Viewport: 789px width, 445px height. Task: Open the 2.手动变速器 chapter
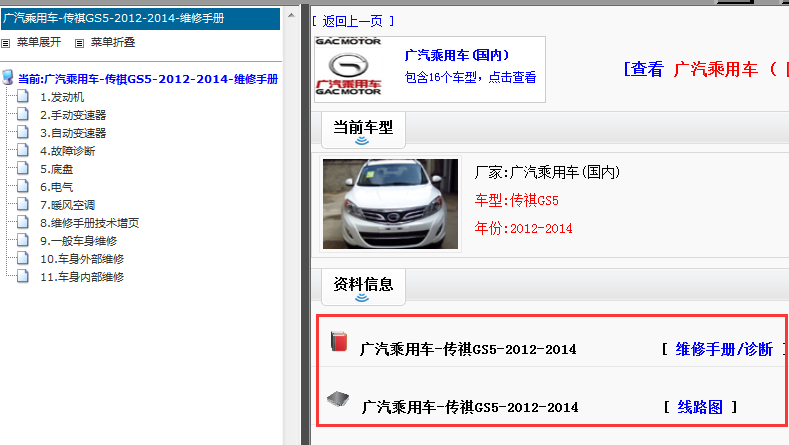(73, 115)
